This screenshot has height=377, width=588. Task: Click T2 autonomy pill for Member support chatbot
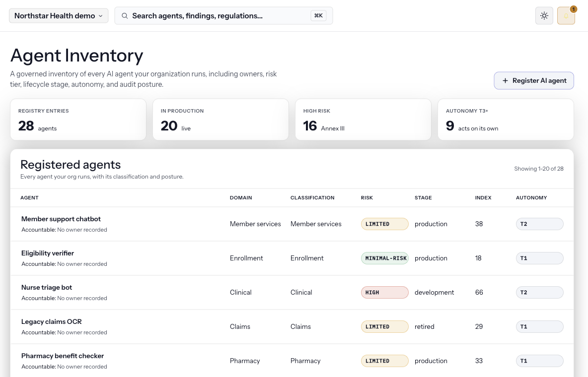pyautogui.click(x=540, y=224)
